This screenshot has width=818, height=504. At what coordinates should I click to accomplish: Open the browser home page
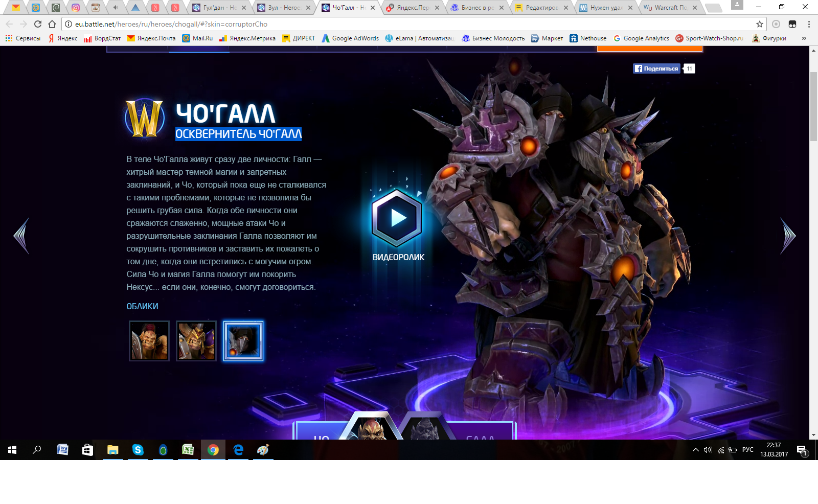pos(52,24)
